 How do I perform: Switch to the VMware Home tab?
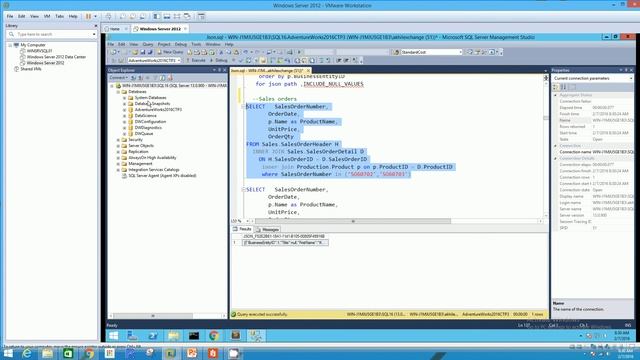(x=115, y=29)
